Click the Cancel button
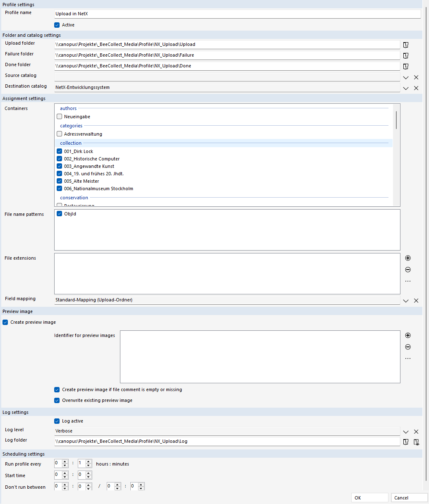The image size is (429, 504). 409,498
